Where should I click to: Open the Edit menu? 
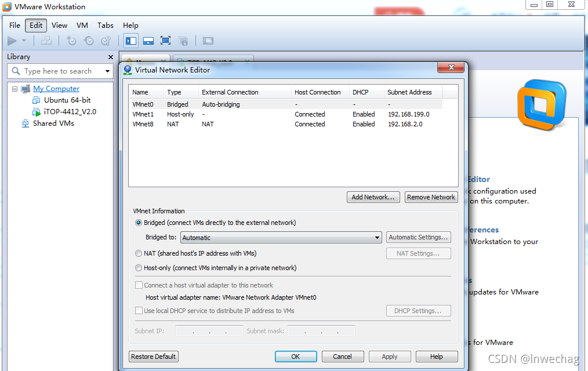(36, 25)
